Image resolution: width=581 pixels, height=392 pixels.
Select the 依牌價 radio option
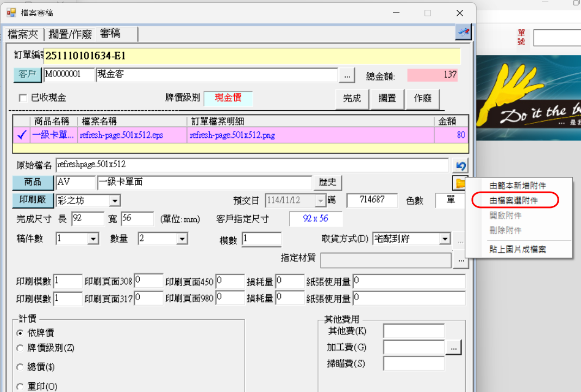point(20,333)
